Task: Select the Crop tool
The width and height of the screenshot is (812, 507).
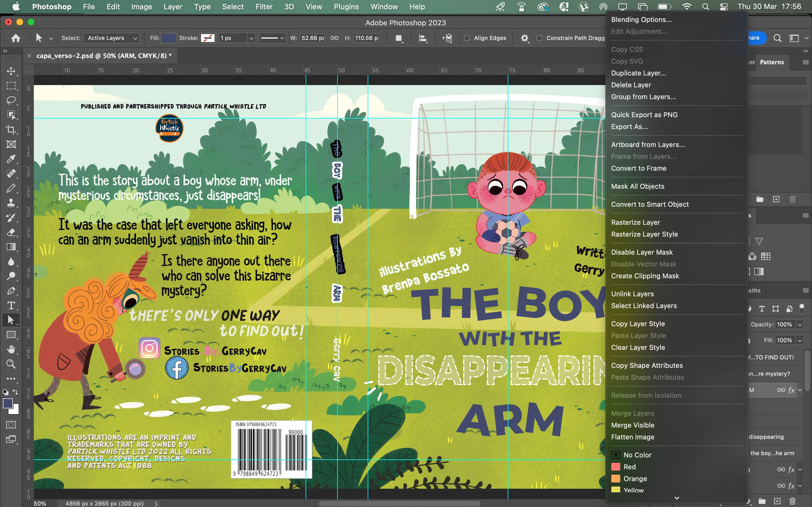Action: point(11,130)
